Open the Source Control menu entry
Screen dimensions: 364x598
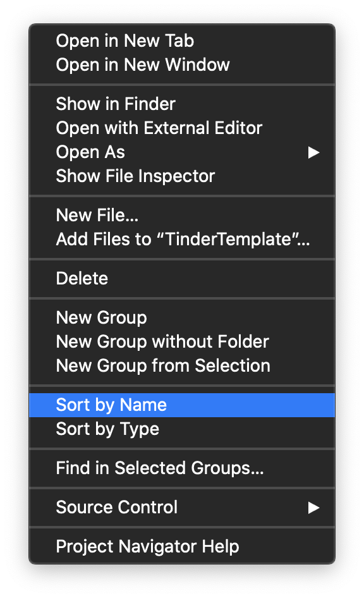[182, 507]
